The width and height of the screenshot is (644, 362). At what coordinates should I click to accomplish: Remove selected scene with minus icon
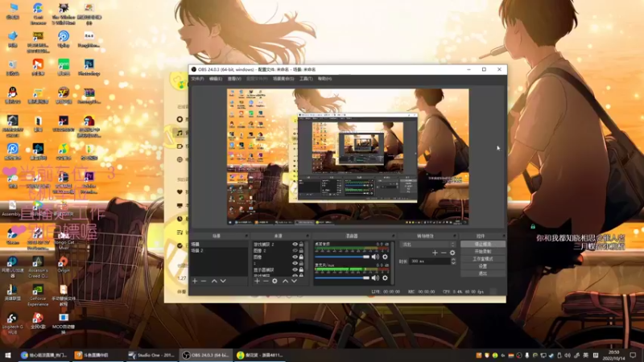[204, 281]
